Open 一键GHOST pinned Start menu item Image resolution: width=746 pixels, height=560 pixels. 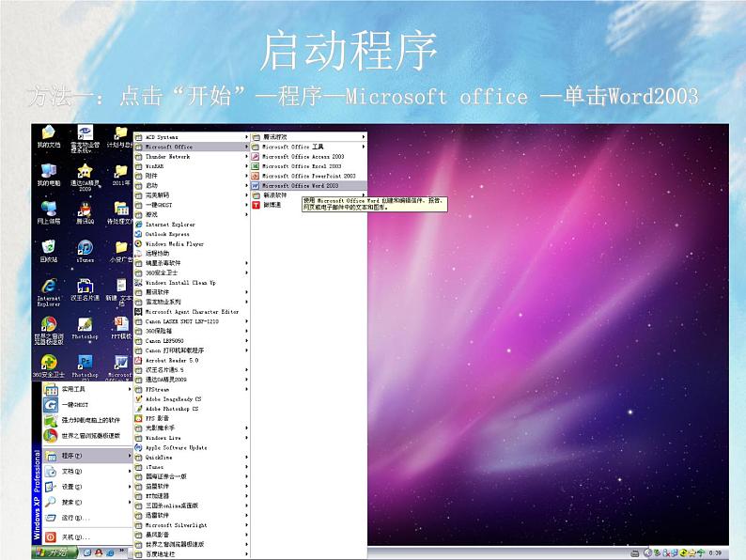click(x=87, y=405)
